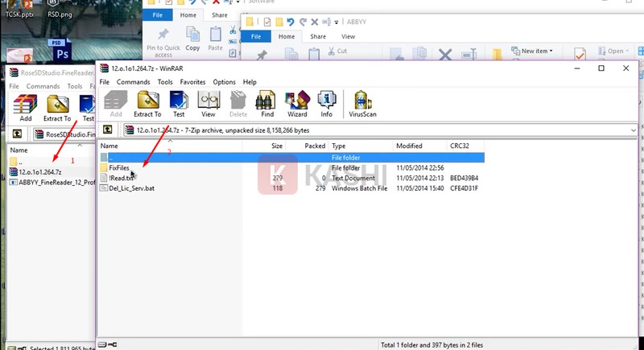Open Home tab in ABBYY Explorer
644x350 pixels.
(287, 36)
